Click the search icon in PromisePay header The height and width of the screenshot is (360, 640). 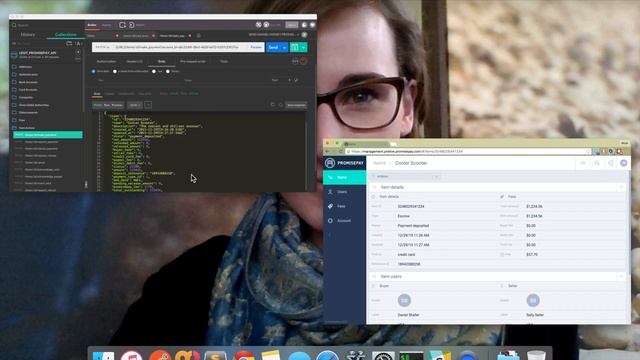pyautogui.click(x=597, y=163)
